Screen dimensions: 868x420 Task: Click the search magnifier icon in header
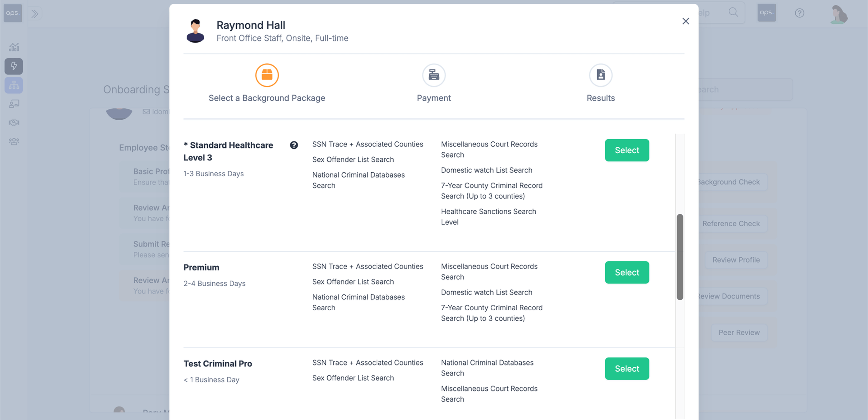733,12
